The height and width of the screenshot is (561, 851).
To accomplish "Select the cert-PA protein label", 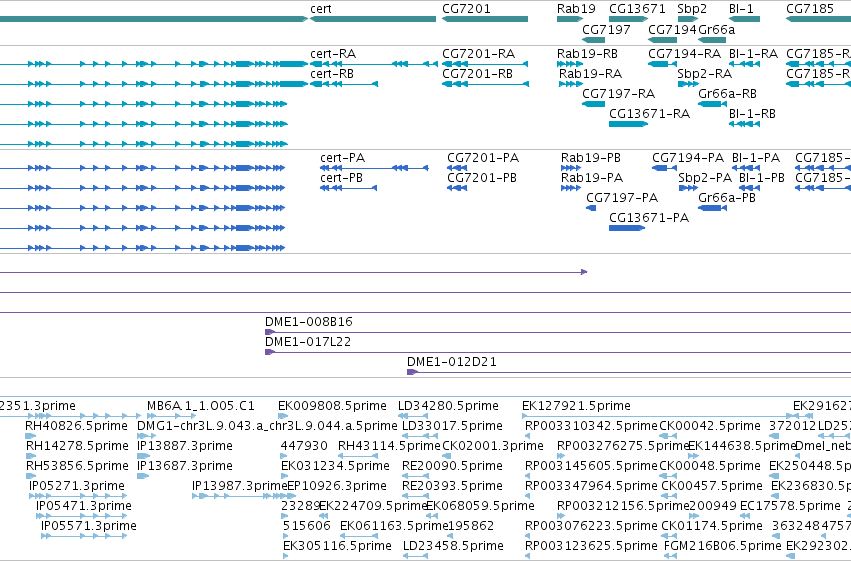I will tap(342, 158).
